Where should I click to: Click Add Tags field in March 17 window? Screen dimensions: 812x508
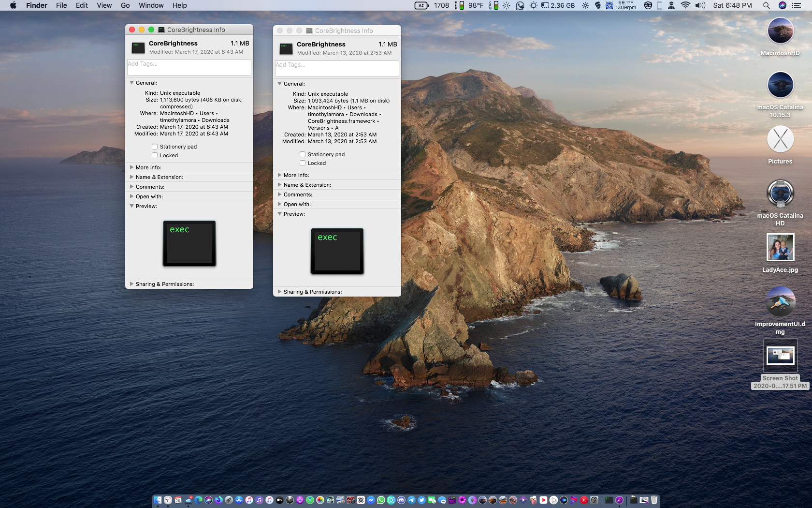pos(189,67)
